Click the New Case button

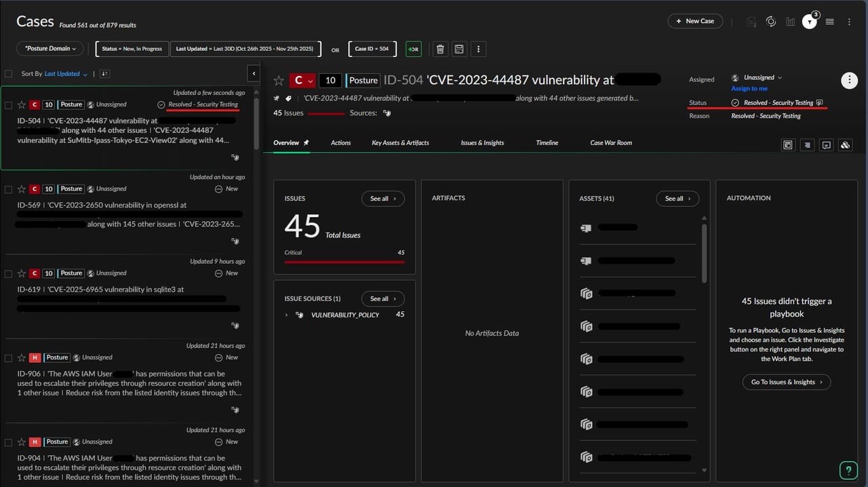click(695, 21)
